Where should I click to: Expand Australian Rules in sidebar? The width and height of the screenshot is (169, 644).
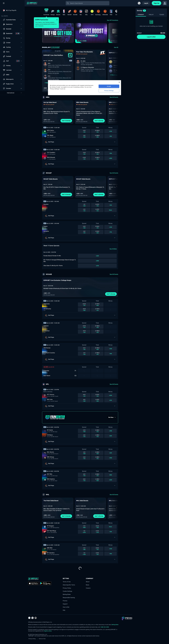12,20
